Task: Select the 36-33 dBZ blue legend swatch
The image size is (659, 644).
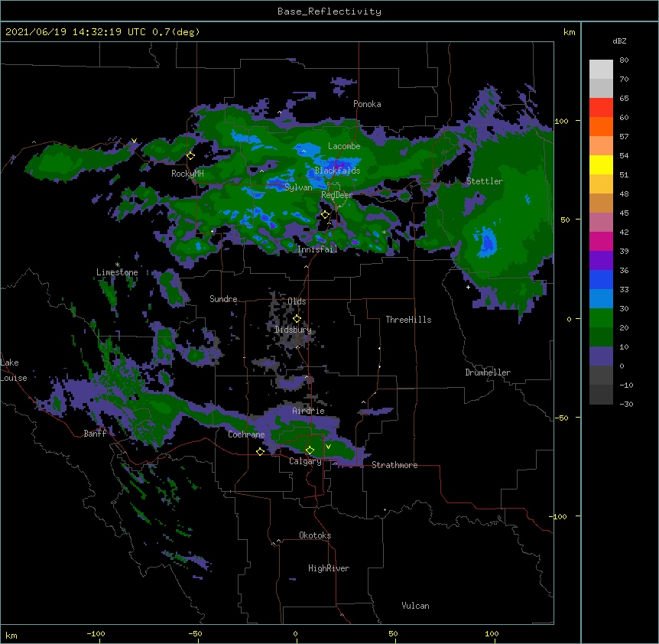Action: [601, 279]
